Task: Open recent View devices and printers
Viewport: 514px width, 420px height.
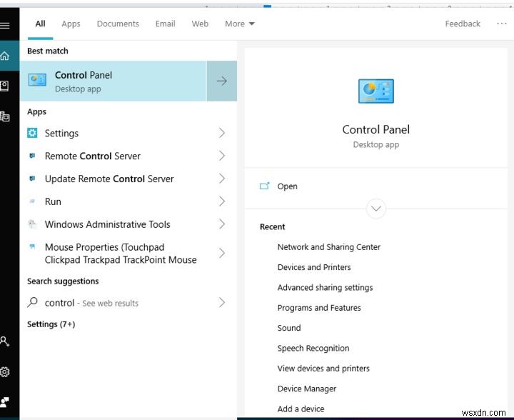Action: (x=323, y=369)
